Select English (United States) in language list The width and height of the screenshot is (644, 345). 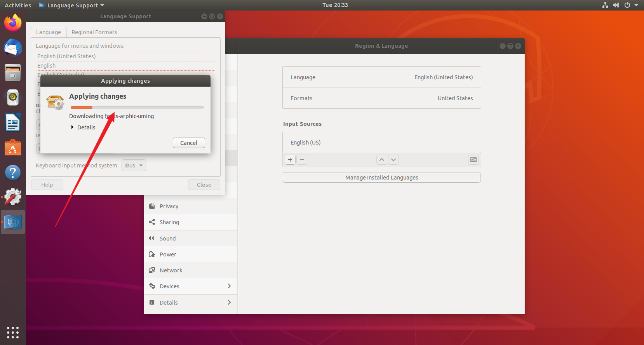pyautogui.click(x=125, y=56)
